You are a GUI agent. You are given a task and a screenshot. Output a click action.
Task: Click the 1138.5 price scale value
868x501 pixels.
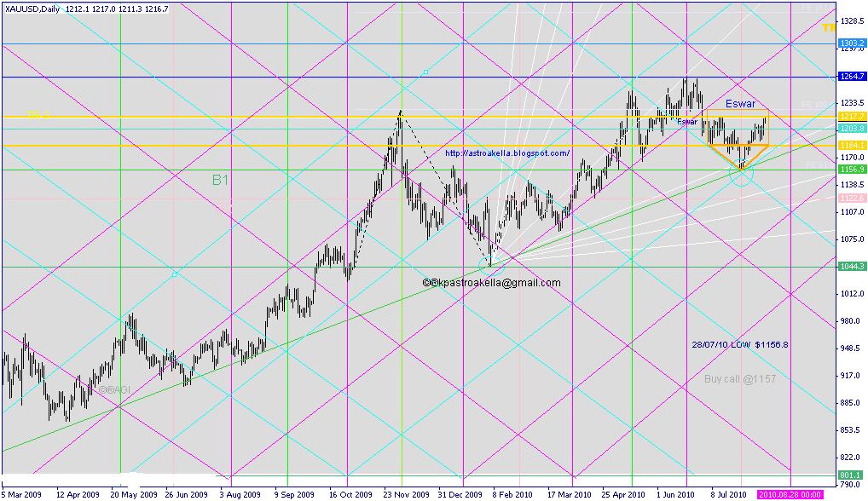pyautogui.click(x=852, y=185)
